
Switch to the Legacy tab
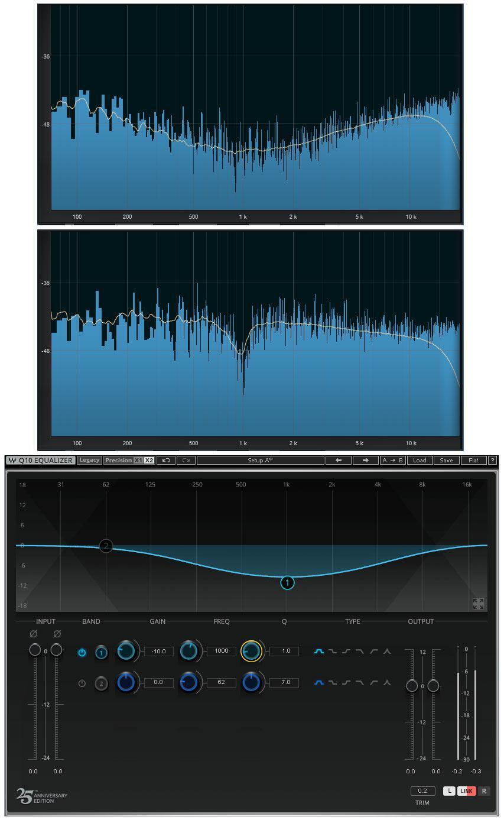tap(89, 460)
